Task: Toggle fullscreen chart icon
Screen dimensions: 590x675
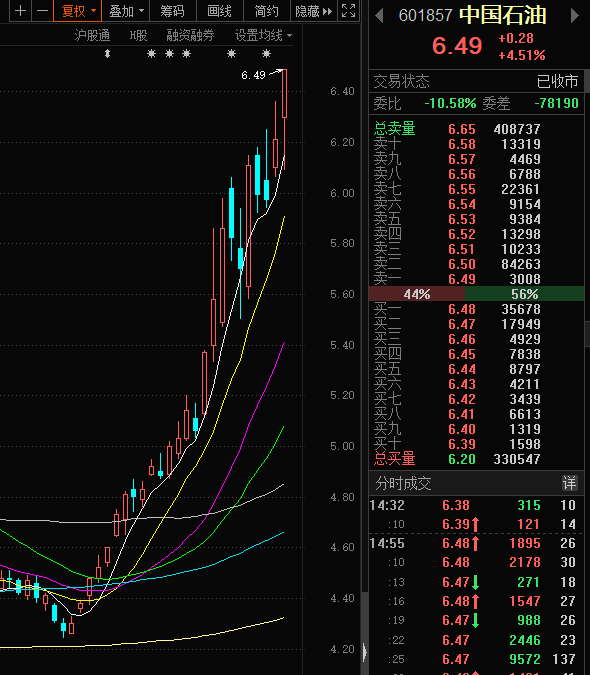Action: pos(348,11)
